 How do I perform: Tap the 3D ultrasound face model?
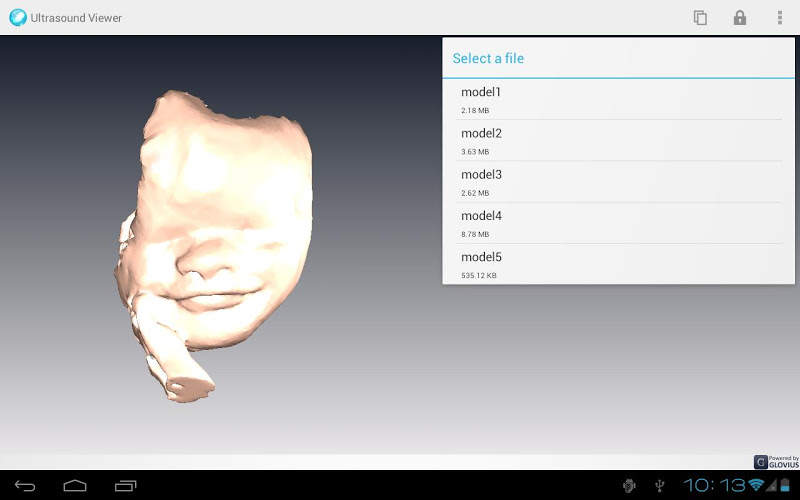214,245
